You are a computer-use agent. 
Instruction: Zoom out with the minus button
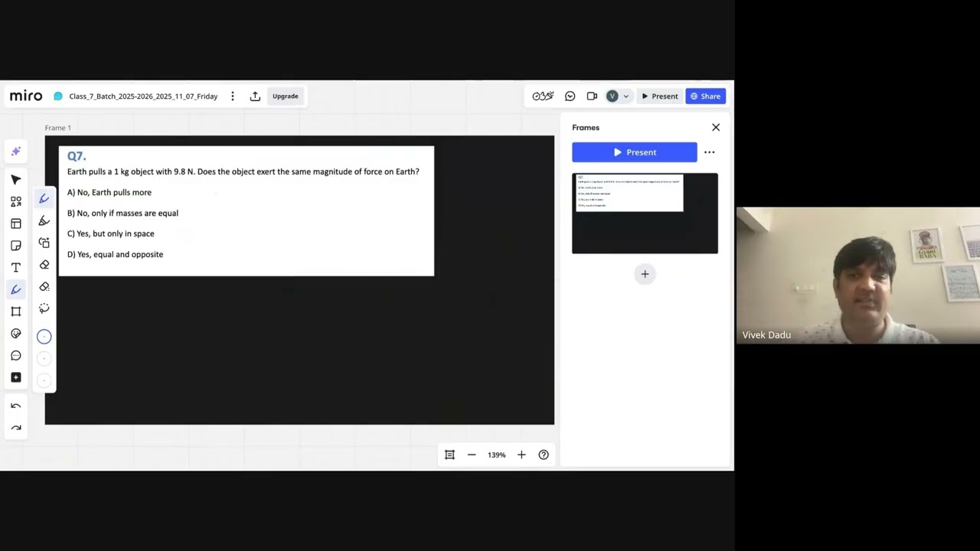tap(472, 455)
